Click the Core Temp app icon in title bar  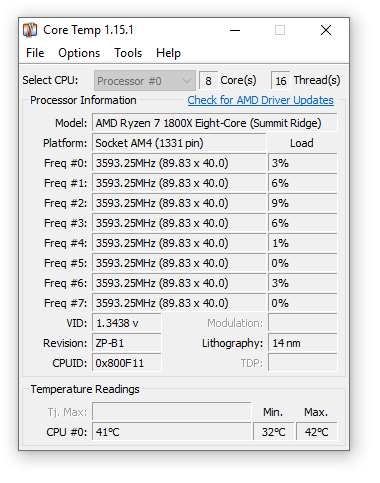pos(30,30)
